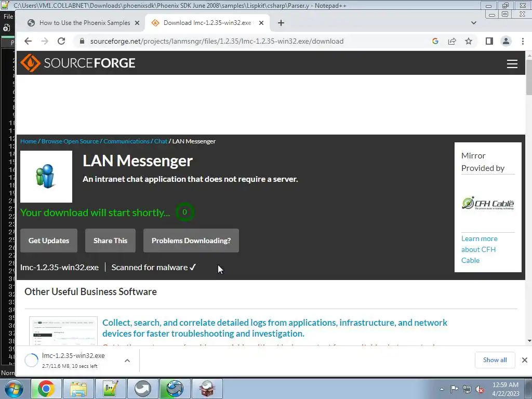This screenshot has height=399, width=532.
Task: Click the globe icon in the taskbar
Action: 175,389
